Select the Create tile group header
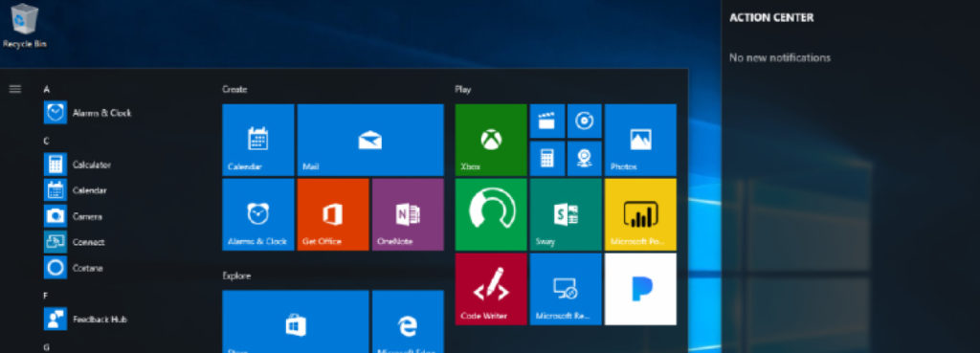This screenshot has height=353, width=980. tap(235, 89)
